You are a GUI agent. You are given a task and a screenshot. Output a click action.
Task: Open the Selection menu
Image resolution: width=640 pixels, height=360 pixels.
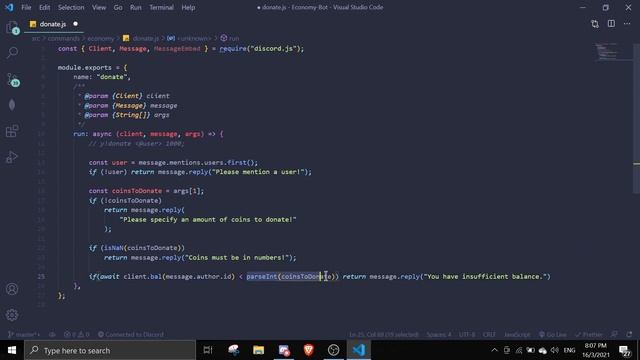(x=71, y=7)
